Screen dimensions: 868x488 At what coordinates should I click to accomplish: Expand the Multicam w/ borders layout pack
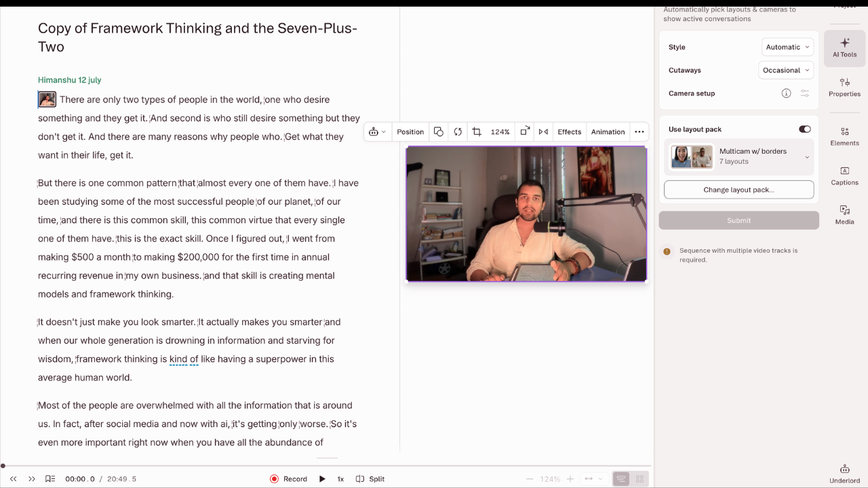[807, 157]
